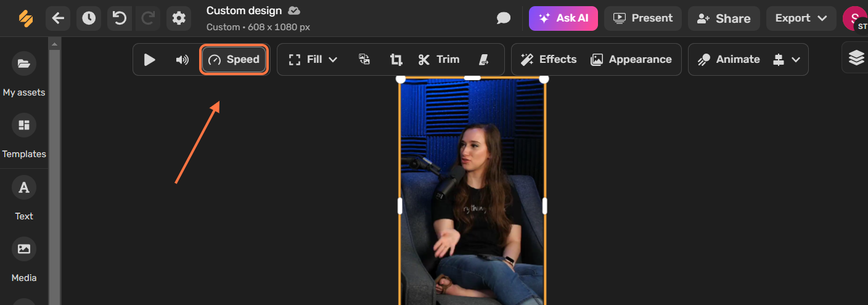Open the Speed control
Image resolution: width=868 pixels, height=305 pixels.
234,60
